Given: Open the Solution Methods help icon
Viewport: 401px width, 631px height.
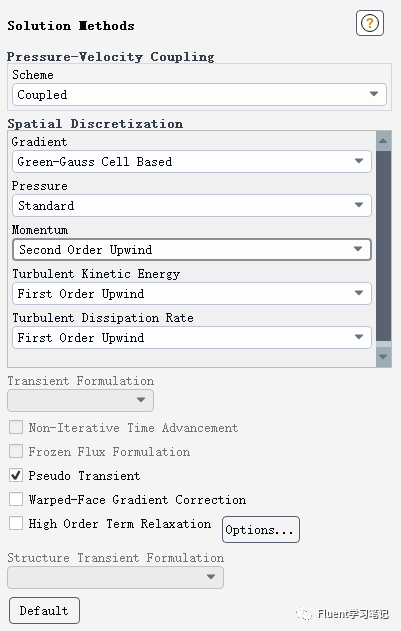Looking at the screenshot, I should pos(370,23).
